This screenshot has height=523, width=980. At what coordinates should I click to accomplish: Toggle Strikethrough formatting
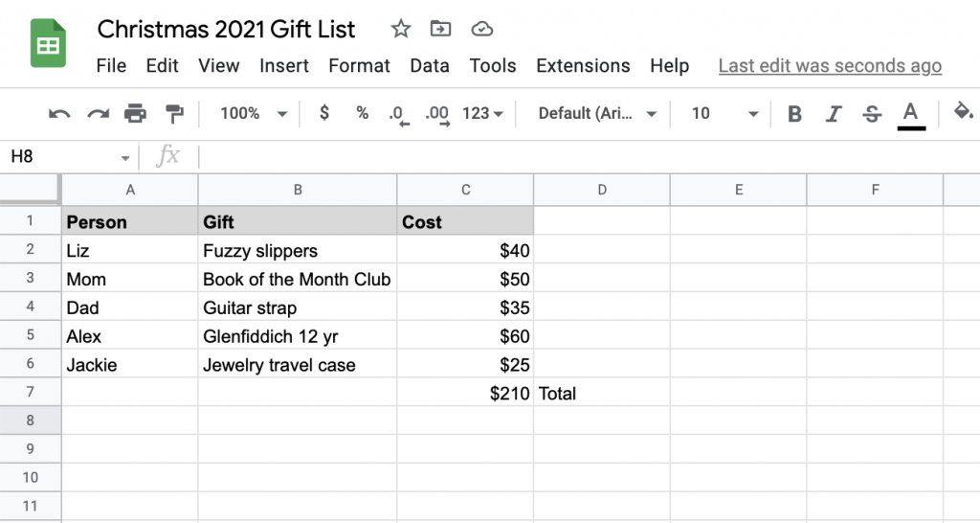[872, 114]
